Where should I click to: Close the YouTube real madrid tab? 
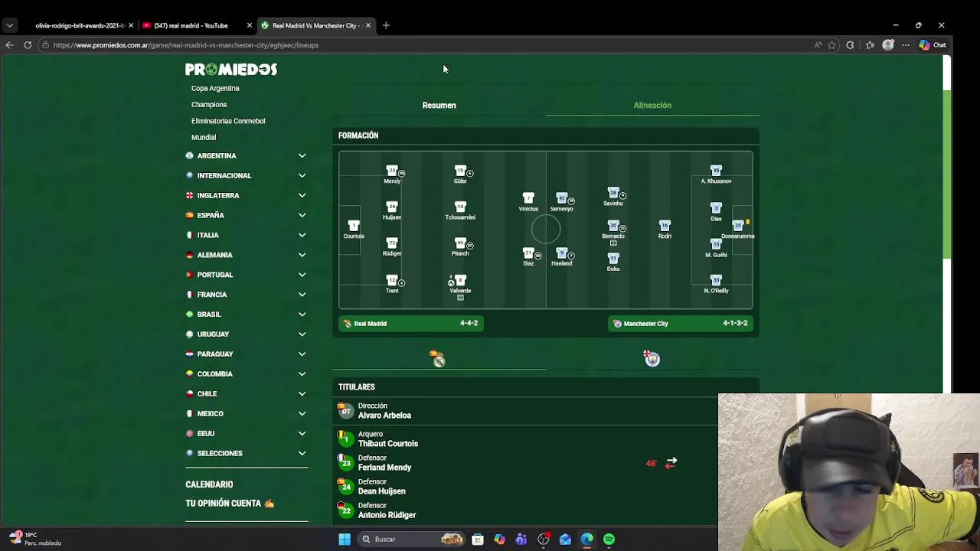[x=249, y=25]
